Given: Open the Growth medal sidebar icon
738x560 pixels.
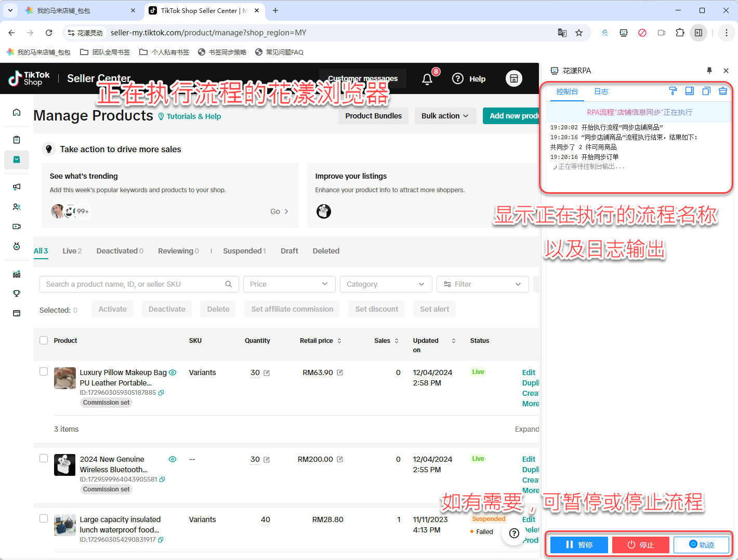Looking at the screenshot, I should pyautogui.click(x=17, y=246).
